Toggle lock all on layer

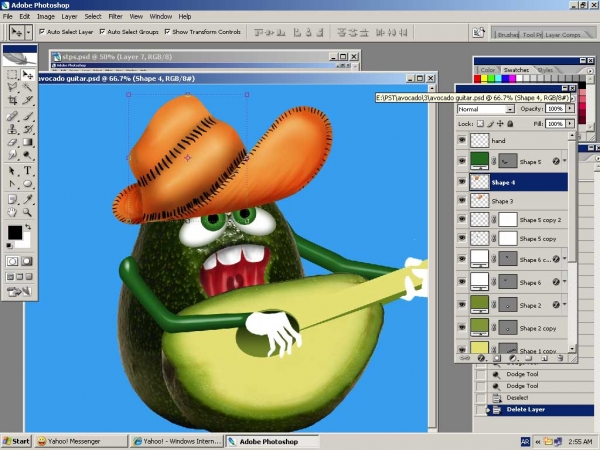coord(510,124)
